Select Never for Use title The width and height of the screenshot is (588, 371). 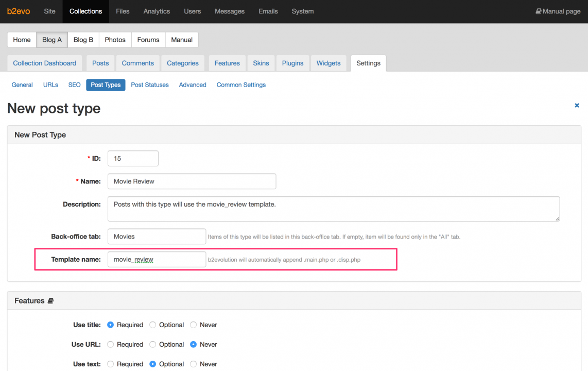[x=193, y=325]
